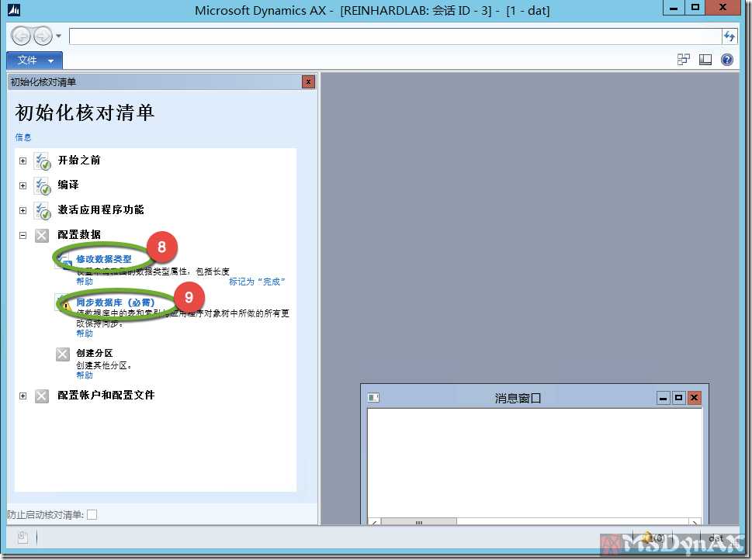The width and height of the screenshot is (752, 560).
Task: Open the 同步数据库 (必需) task link
Action: pyautogui.click(x=116, y=303)
